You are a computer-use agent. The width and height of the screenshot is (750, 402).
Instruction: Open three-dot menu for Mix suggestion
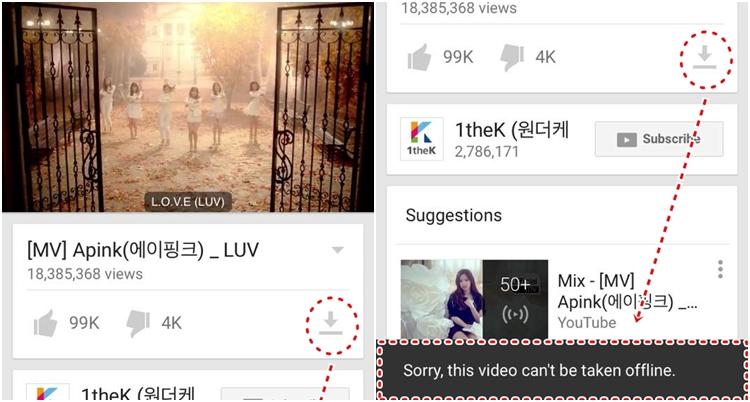(720, 269)
